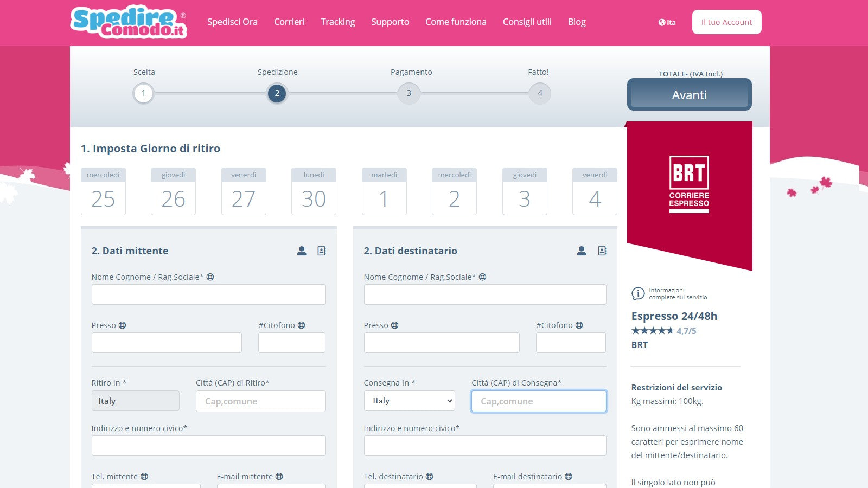Click the Restrizioni del servizio heading
Viewport: 868px width, 488px height.
(676, 387)
